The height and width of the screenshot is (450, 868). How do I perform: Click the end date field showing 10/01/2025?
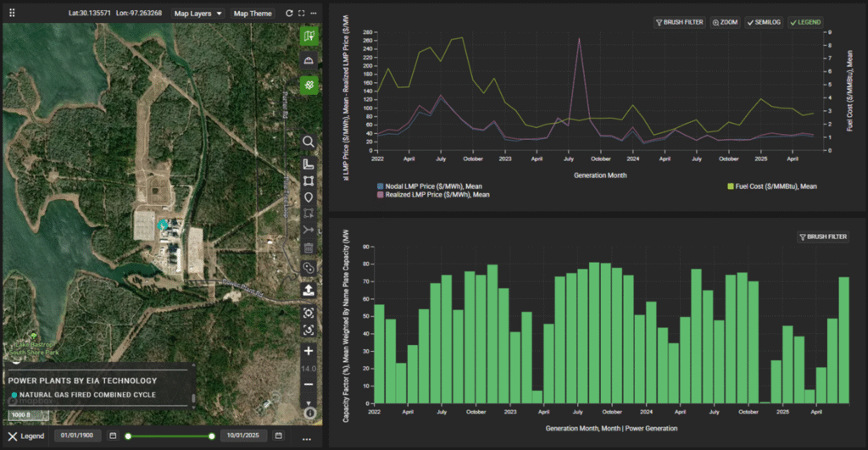243,436
